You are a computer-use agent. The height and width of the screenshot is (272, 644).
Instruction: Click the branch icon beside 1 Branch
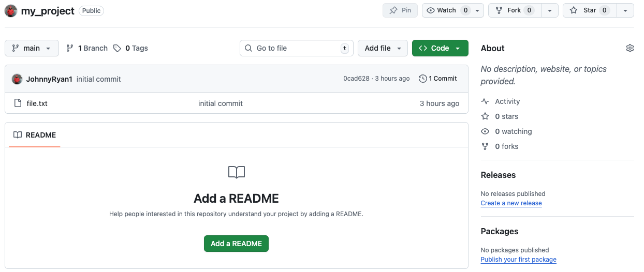click(70, 48)
